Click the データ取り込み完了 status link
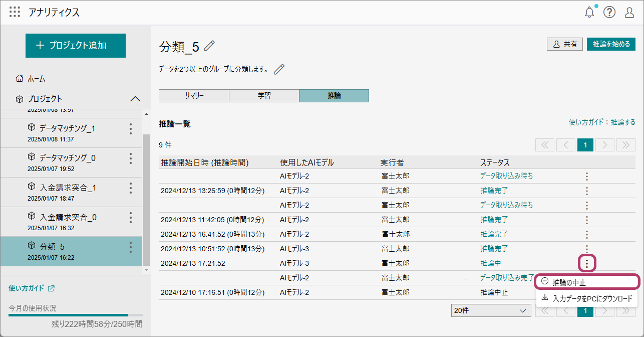 click(508, 278)
